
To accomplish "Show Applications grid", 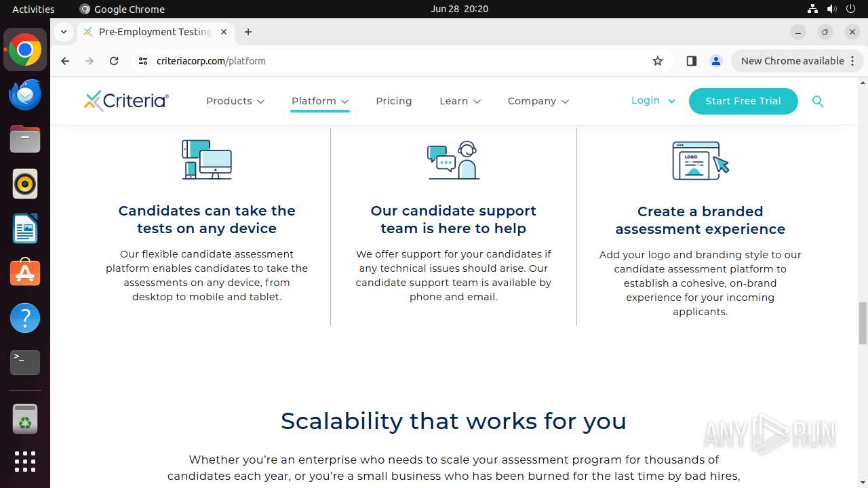I will [x=25, y=462].
